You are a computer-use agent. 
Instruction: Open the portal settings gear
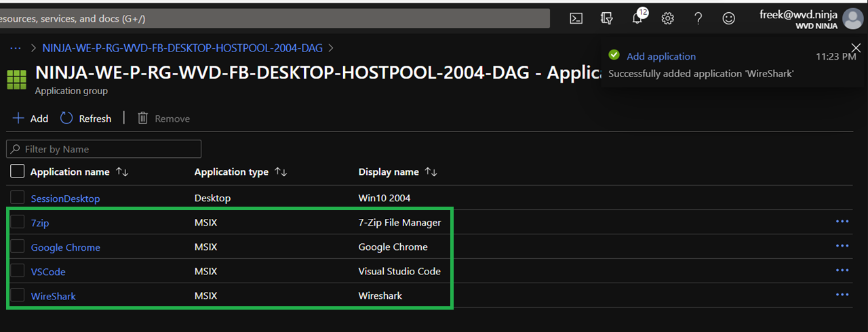(x=667, y=18)
